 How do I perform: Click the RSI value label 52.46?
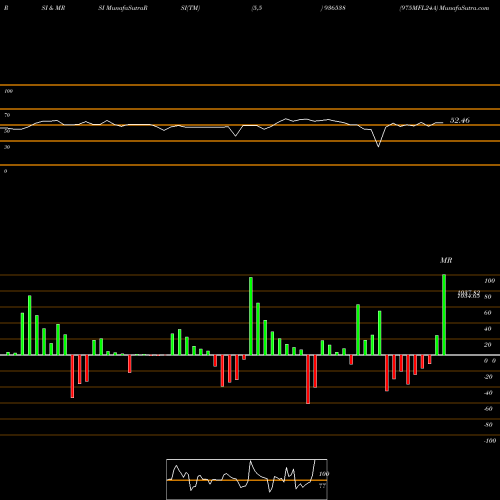coord(460,120)
